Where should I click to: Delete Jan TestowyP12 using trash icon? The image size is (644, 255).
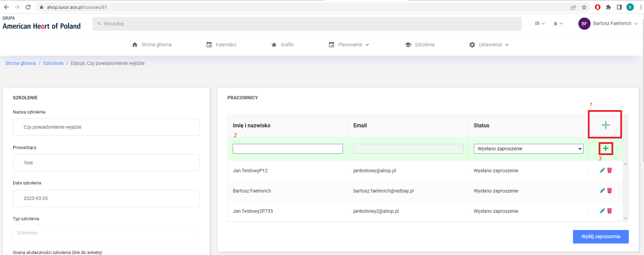(x=609, y=171)
